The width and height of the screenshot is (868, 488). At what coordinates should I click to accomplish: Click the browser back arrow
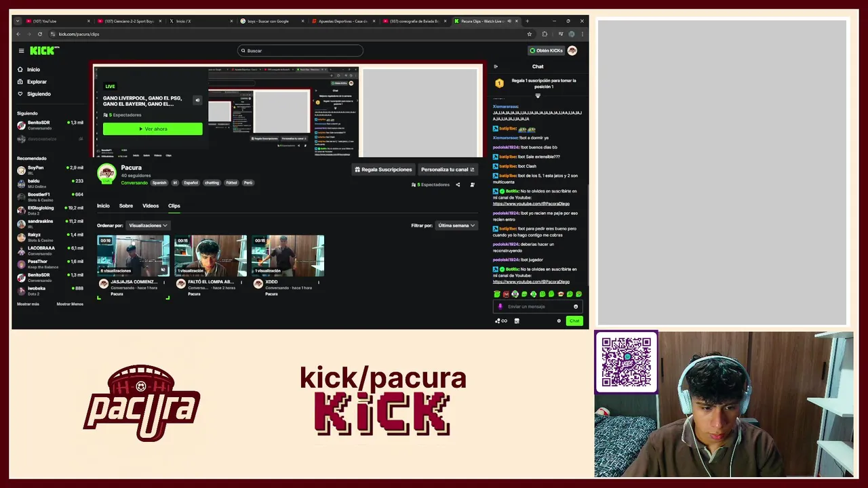pyautogui.click(x=18, y=34)
